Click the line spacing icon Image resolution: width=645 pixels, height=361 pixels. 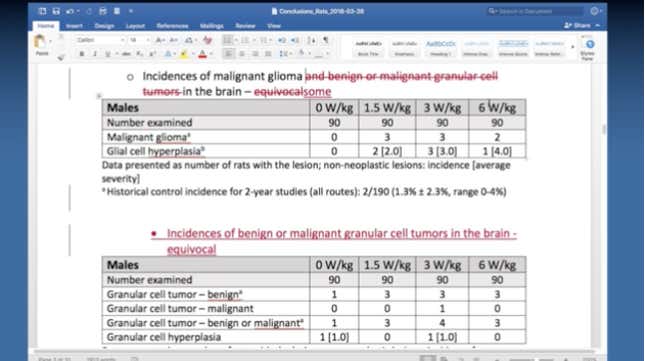283,54
